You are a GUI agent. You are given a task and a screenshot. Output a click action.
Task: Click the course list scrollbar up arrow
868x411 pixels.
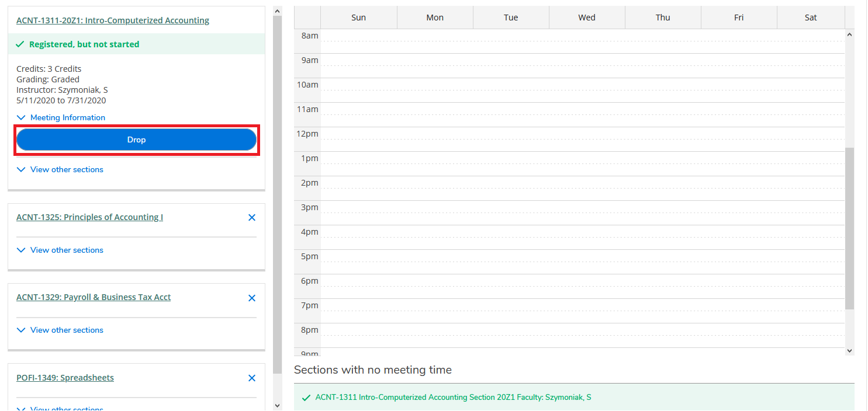pyautogui.click(x=277, y=11)
